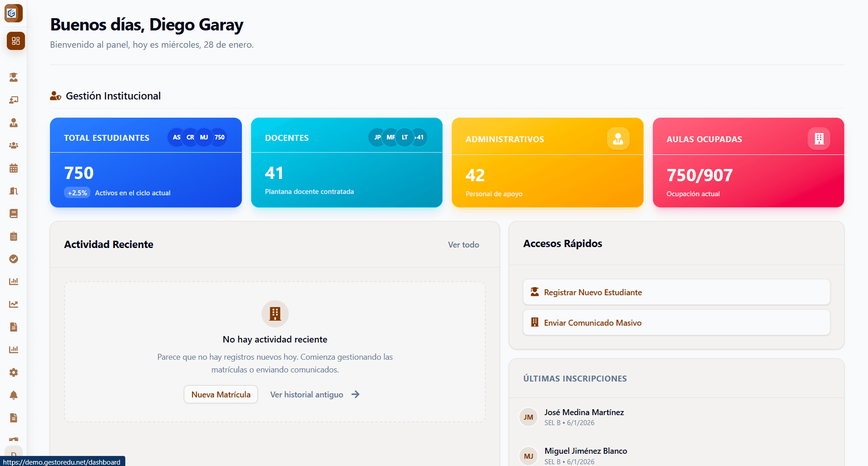Open José Medina Martínez enrollment entry
Viewport: 868px width, 466px height.
click(584, 416)
